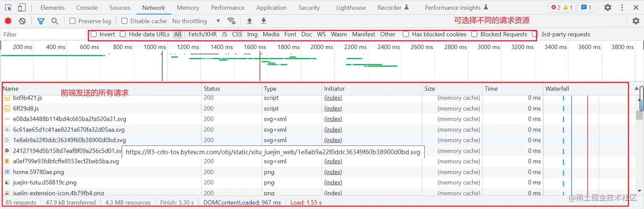Select the All request type filter
Viewport: 644px width, 209px height.
178,34
